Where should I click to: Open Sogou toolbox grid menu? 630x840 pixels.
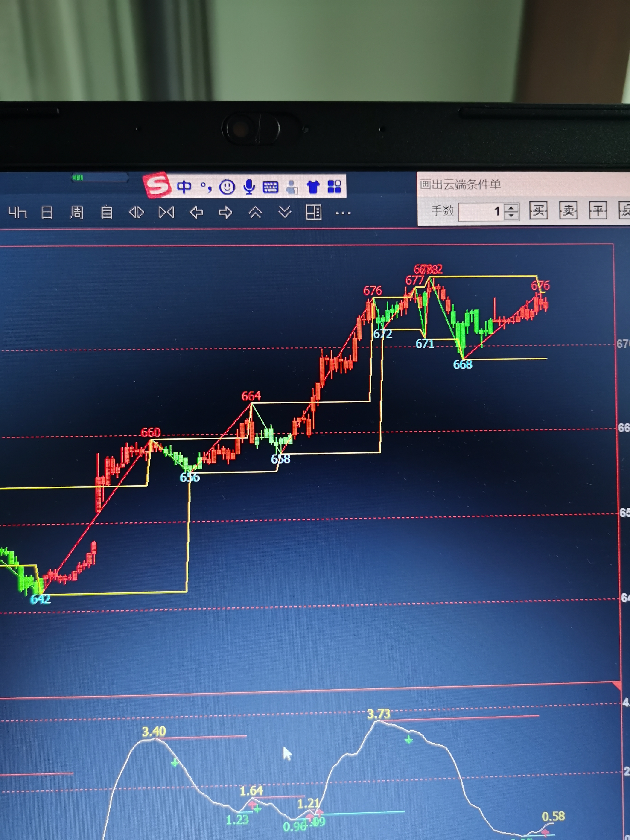[x=335, y=187]
